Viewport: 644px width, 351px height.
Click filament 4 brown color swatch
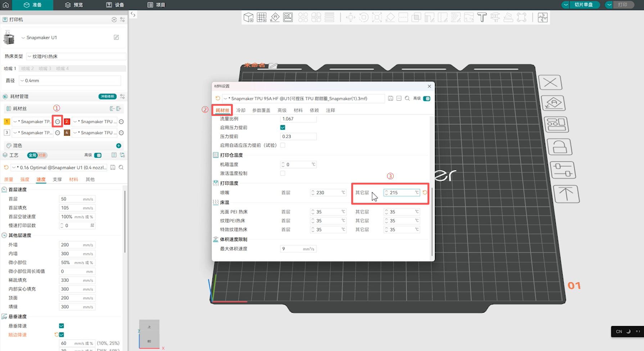click(67, 133)
